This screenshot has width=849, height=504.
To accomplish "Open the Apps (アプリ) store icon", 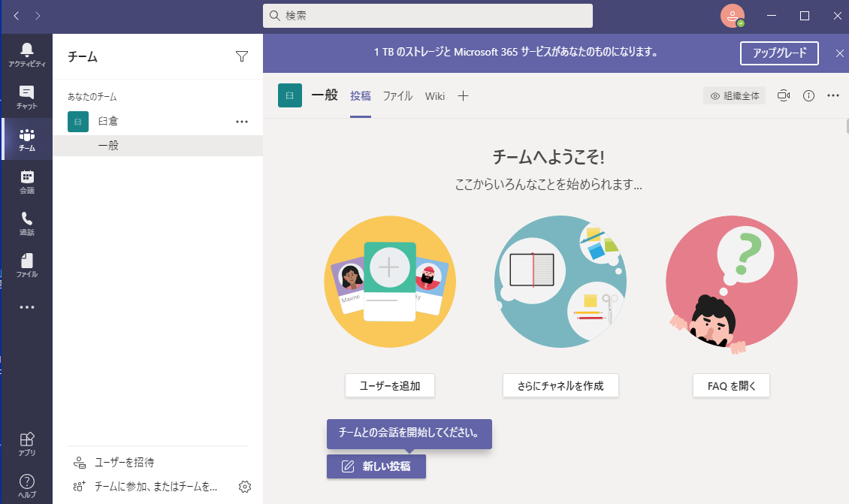I will point(27,443).
